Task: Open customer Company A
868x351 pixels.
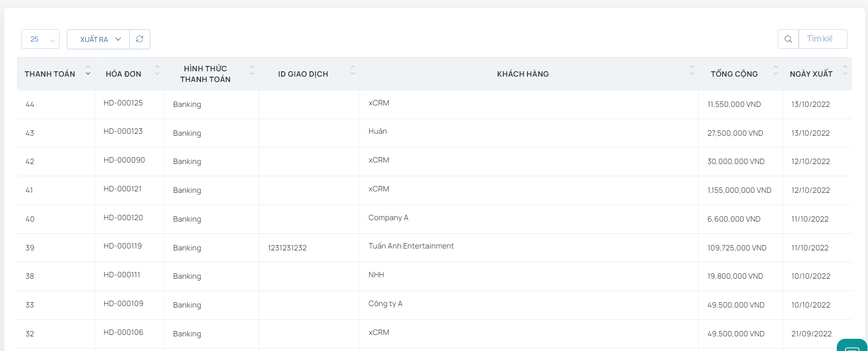Action: click(x=388, y=218)
